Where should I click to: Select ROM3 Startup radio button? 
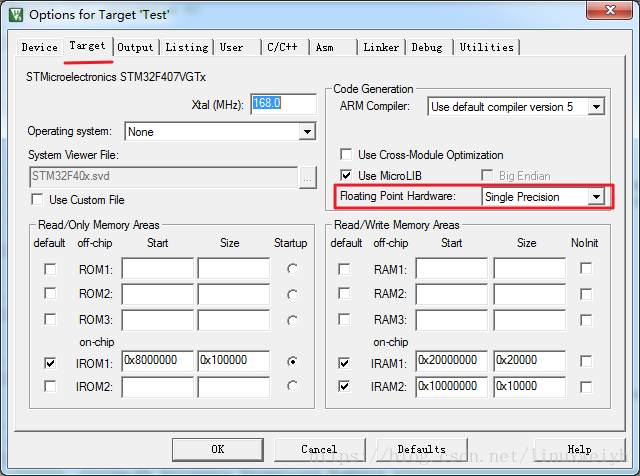click(x=292, y=321)
